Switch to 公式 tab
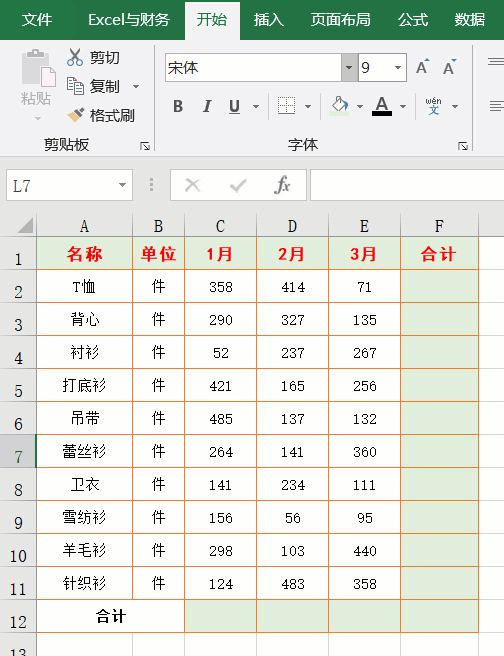504x656 pixels. (413, 20)
